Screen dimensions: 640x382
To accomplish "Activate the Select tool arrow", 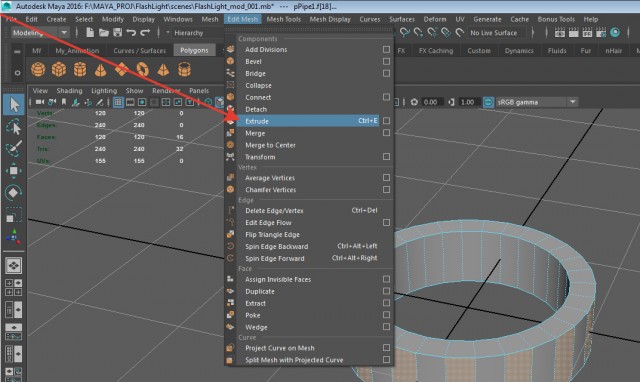I will pos(14,105).
